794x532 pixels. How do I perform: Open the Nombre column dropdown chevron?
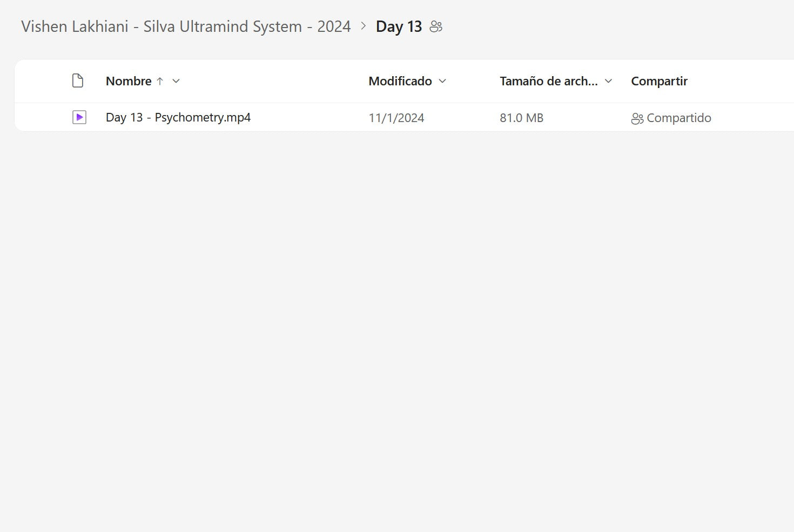pos(176,81)
